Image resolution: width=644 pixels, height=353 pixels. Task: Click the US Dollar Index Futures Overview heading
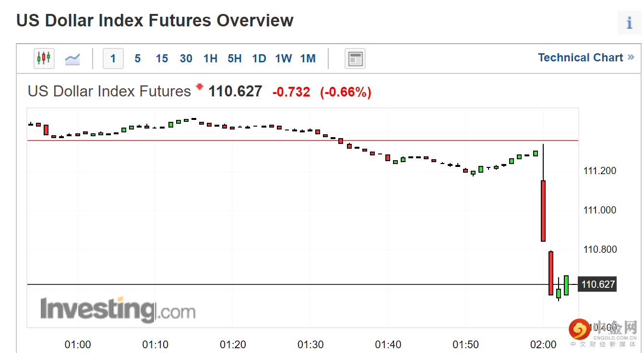(x=155, y=21)
